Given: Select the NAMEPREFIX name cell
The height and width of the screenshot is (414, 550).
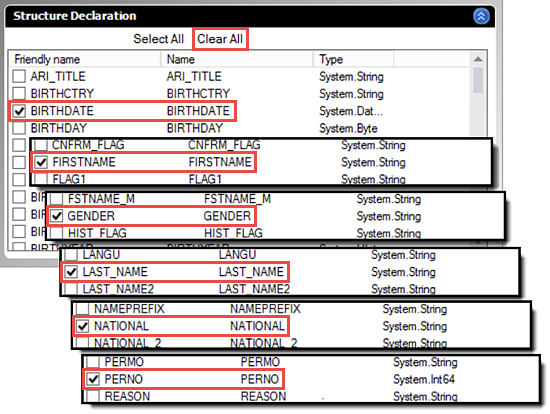Looking at the screenshot, I should point(265,309).
